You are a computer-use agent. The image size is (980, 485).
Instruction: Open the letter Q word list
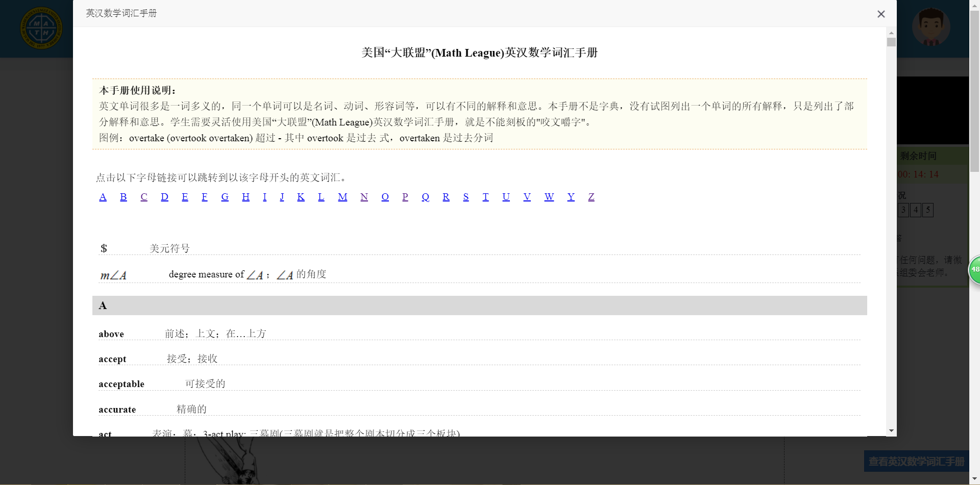tap(425, 197)
